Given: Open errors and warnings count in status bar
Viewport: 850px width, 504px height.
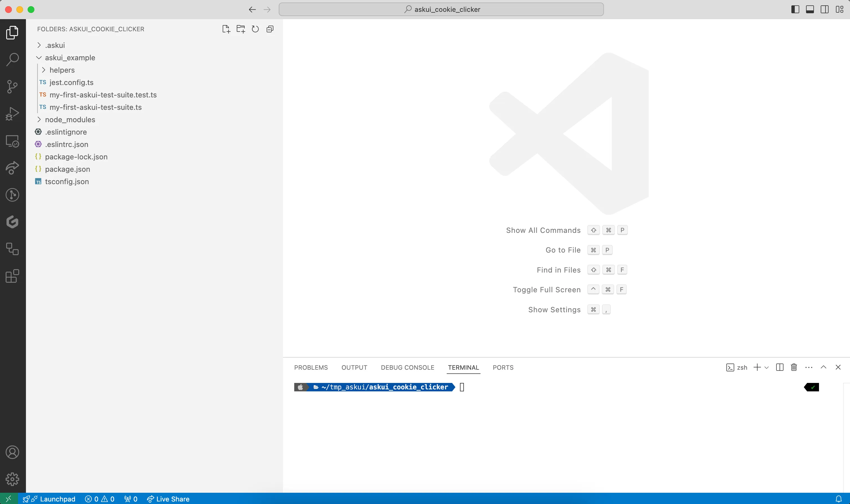Looking at the screenshot, I should pos(99,499).
